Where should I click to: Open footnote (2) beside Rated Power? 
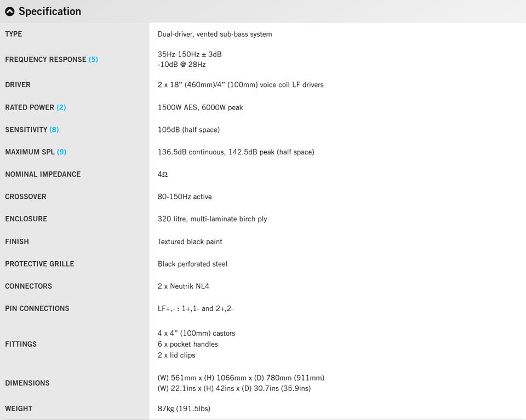click(61, 107)
